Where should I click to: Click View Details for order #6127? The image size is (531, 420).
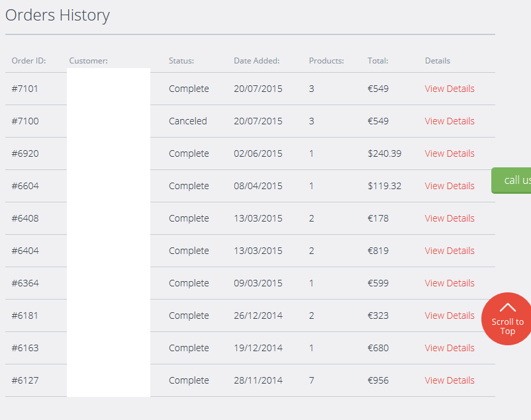click(x=450, y=380)
